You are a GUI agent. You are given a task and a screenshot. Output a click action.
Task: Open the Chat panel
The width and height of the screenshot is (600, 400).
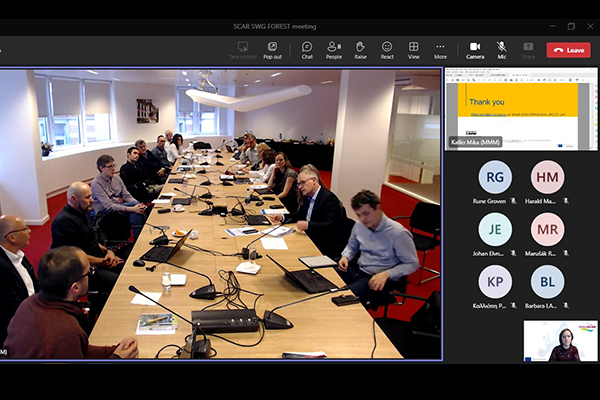[307, 49]
